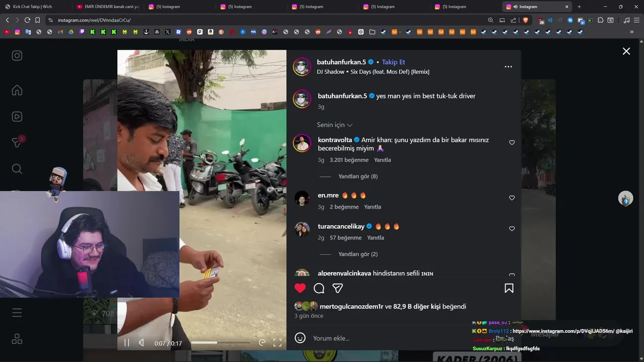Click the Instagram logo in the sidebar
The width and height of the screenshot is (644, 362).
click(x=17, y=55)
